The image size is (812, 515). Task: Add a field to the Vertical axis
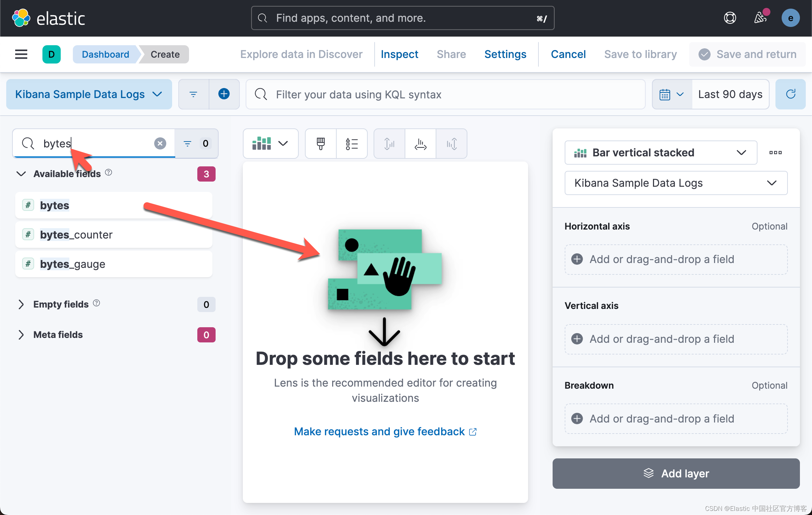click(676, 339)
